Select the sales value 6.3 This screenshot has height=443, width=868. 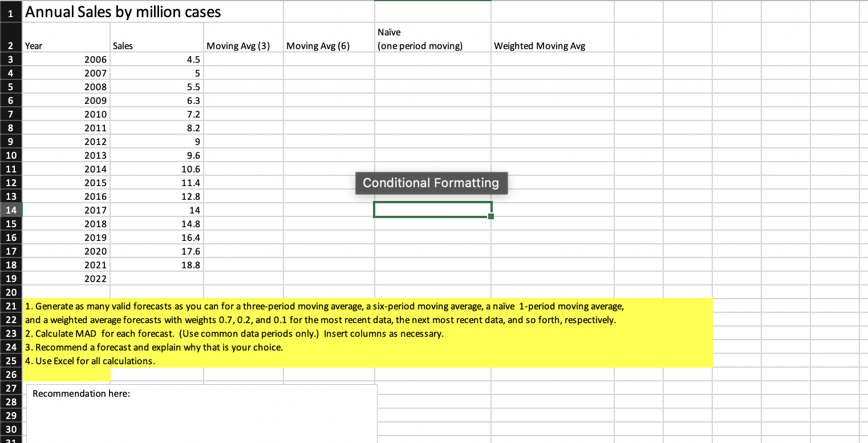coord(157,100)
